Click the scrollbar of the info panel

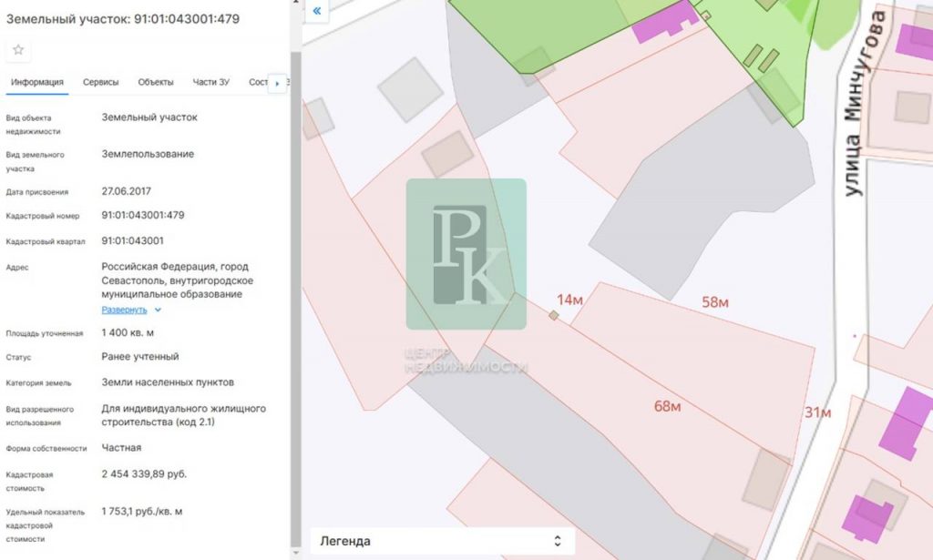pos(294,273)
